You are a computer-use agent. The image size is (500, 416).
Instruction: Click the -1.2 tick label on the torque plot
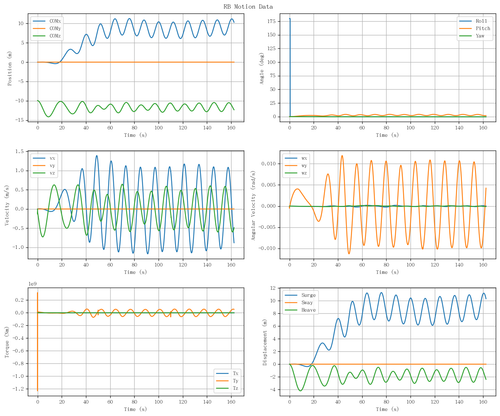(x=18, y=389)
